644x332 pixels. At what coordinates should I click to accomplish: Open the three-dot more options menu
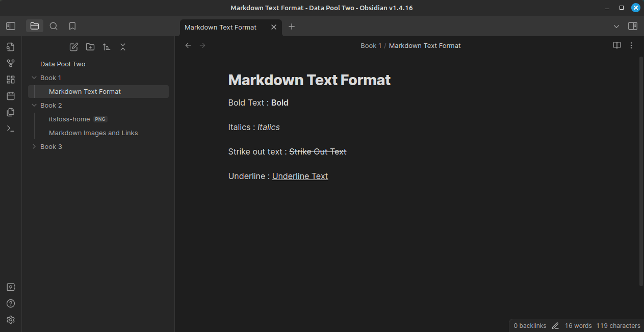631,45
